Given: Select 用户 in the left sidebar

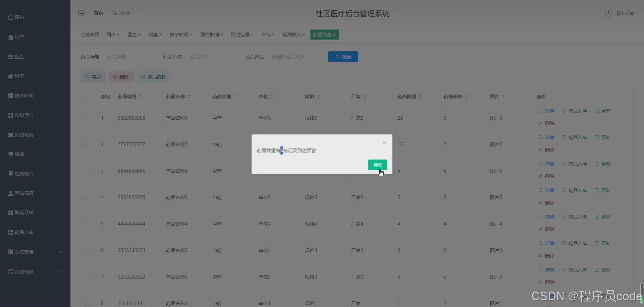Looking at the screenshot, I should coord(19,37).
